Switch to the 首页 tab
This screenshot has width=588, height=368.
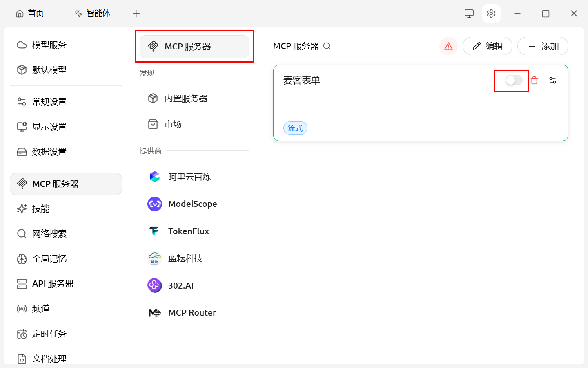click(30, 13)
